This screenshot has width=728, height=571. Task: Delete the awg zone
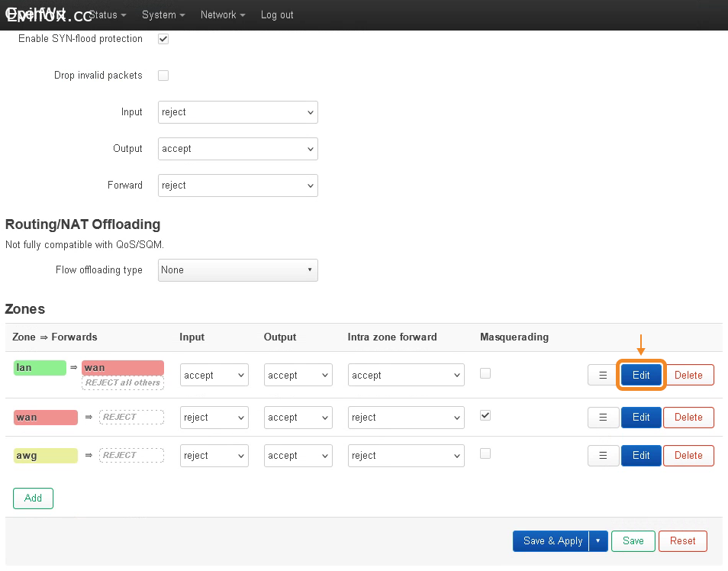(688, 456)
